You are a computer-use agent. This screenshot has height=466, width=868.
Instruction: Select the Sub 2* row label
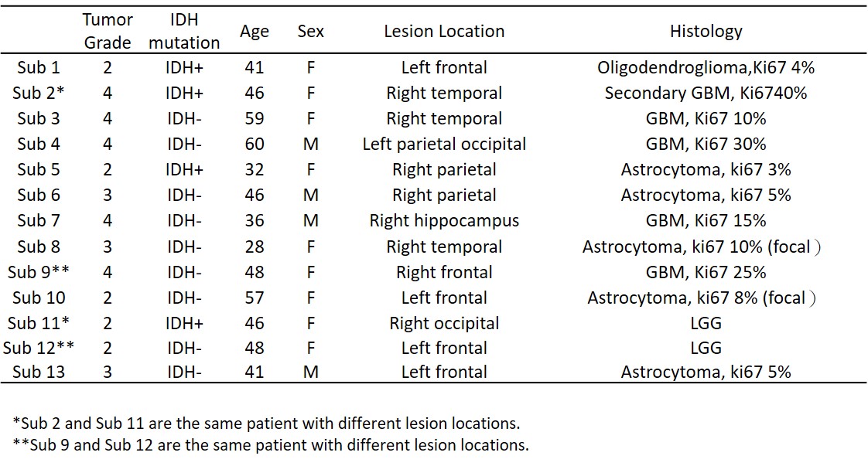point(38,94)
